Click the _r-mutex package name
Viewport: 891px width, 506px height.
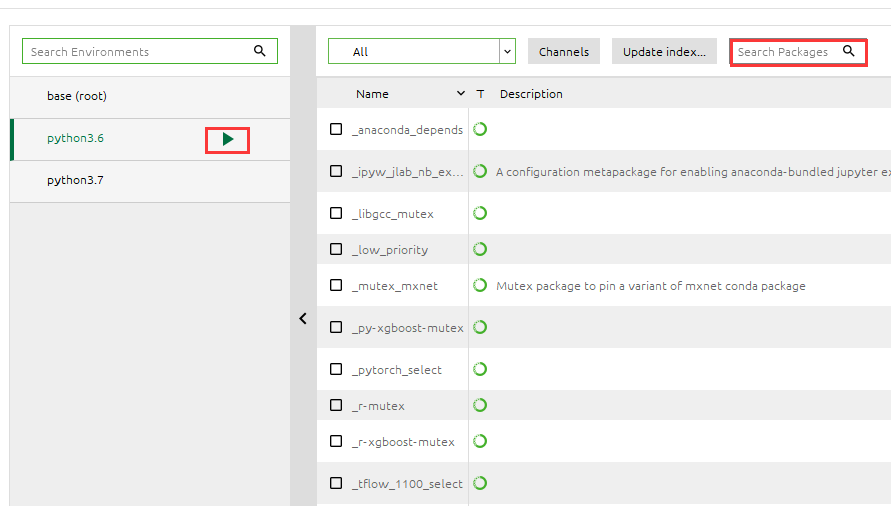378,406
